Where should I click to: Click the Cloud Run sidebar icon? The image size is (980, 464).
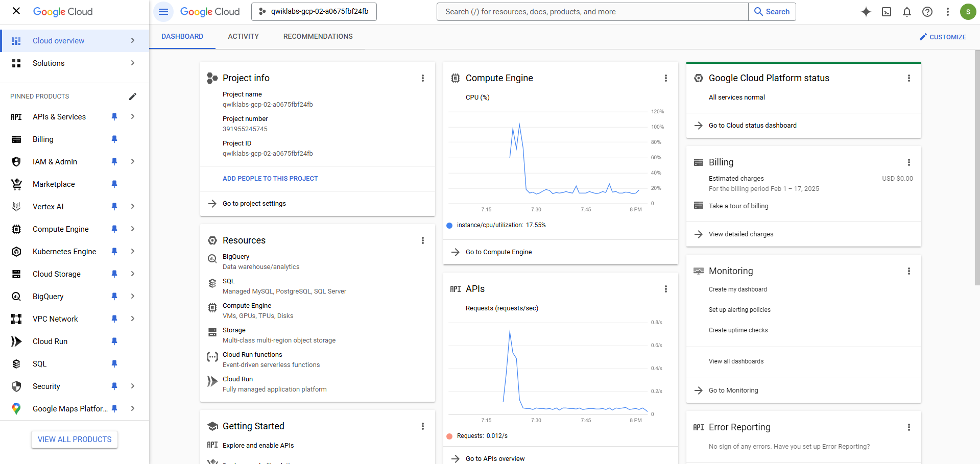pos(16,341)
